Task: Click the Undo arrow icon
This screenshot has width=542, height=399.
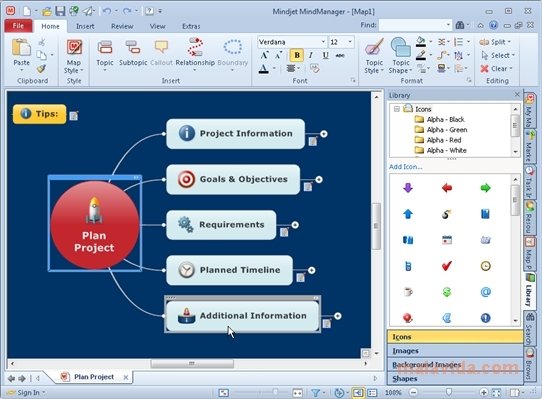Action: 107,11
